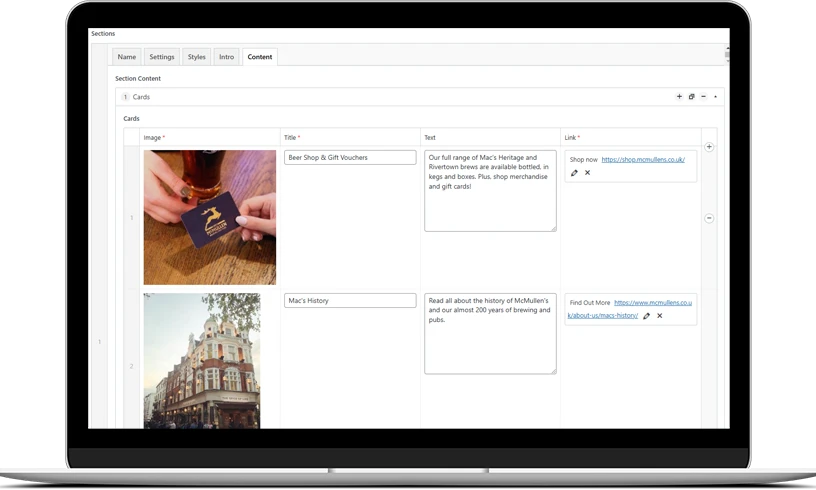Remove the Find Out More link
This screenshot has height=490, width=816.
pyautogui.click(x=659, y=316)
